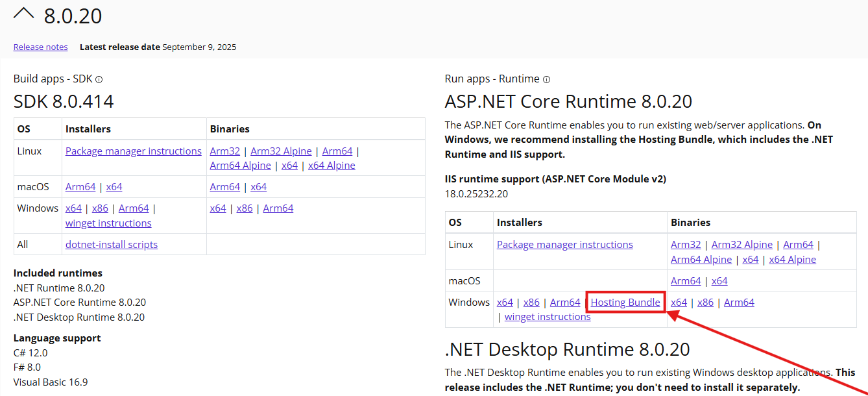Viewport: 868px width, 396px height.
Task: Click the SDK info icon
Action: (99, 79)
